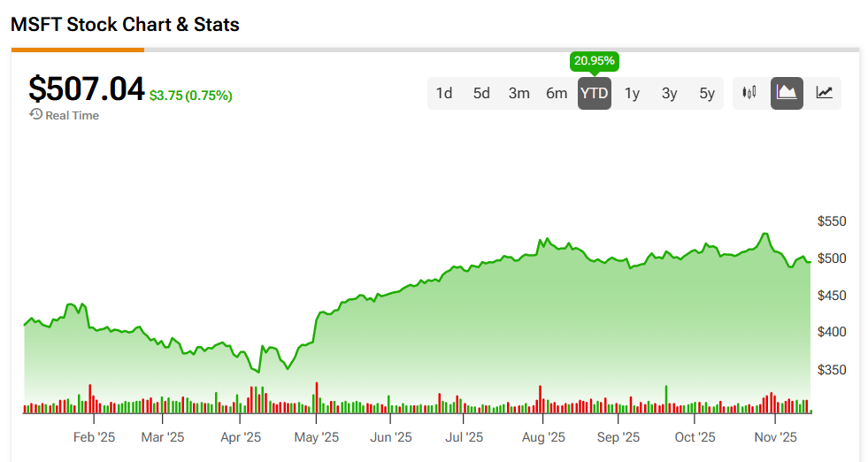This screenshot has height=462, width=868.
Task: Switch to 3y time range
Action: [669, 93]
